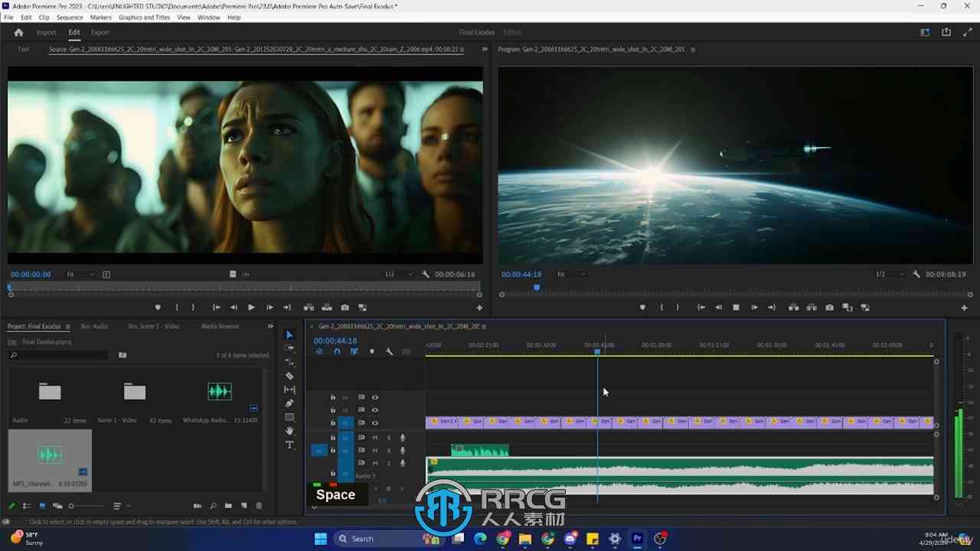980x551 pixels.
Task: Click Insert button in Source monitor
Action: pyautogui.click(x=309, y=307)
